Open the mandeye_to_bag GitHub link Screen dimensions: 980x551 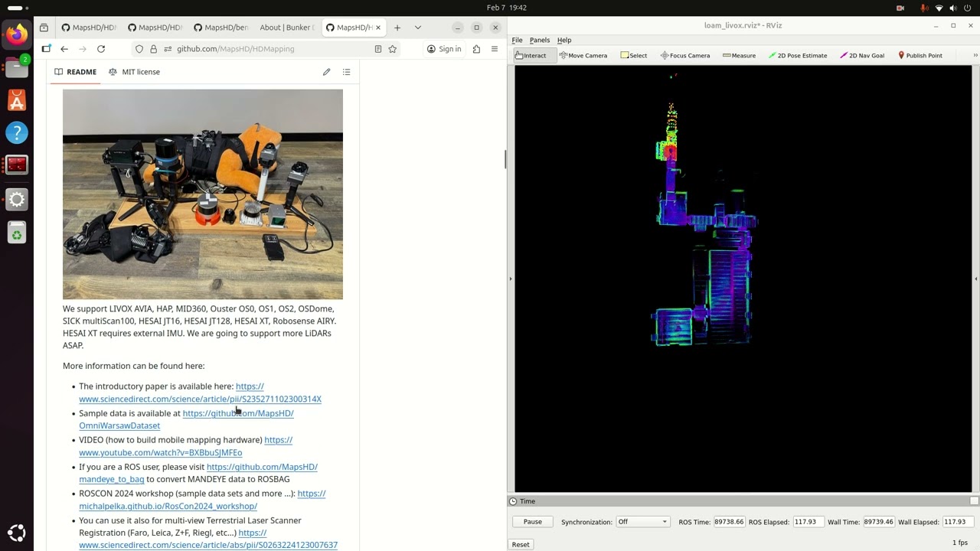pos(198,473)
